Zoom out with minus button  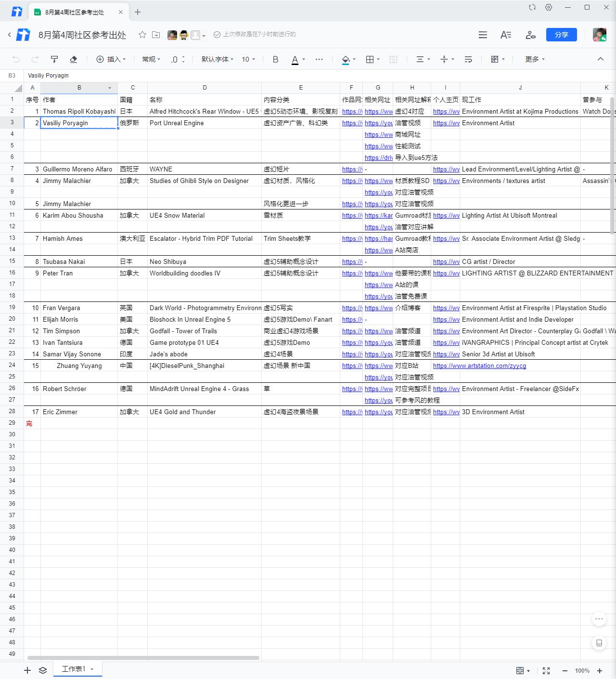click(565, 671)
